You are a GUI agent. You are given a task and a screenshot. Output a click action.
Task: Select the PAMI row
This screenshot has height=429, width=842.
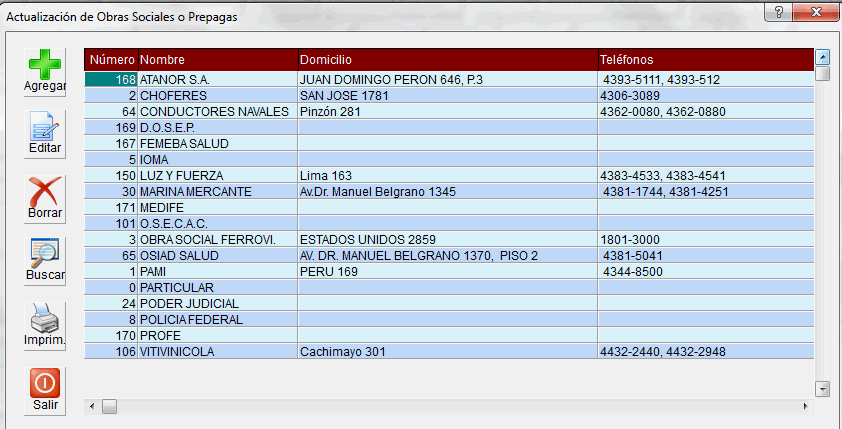coord(449,272)
